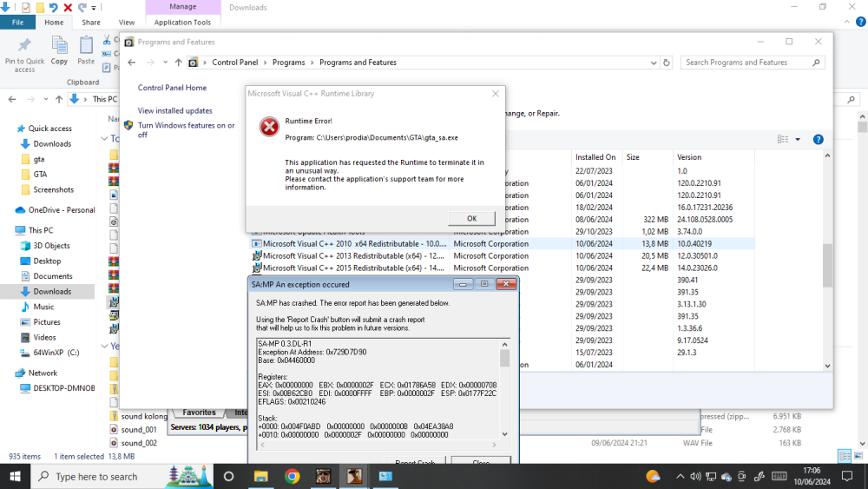Click the list view layout icon in Programs and Features
Viewport: 868px width, 489px height.
point(783,140)
